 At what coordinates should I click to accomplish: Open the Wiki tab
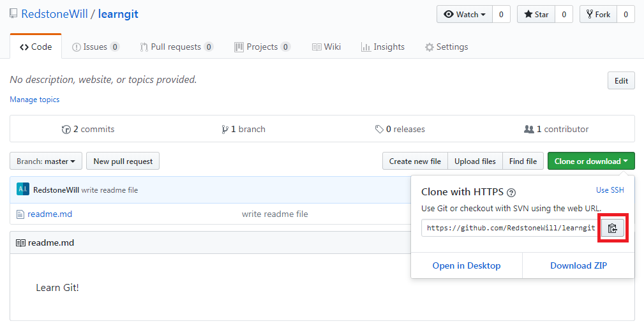(327, 47)
